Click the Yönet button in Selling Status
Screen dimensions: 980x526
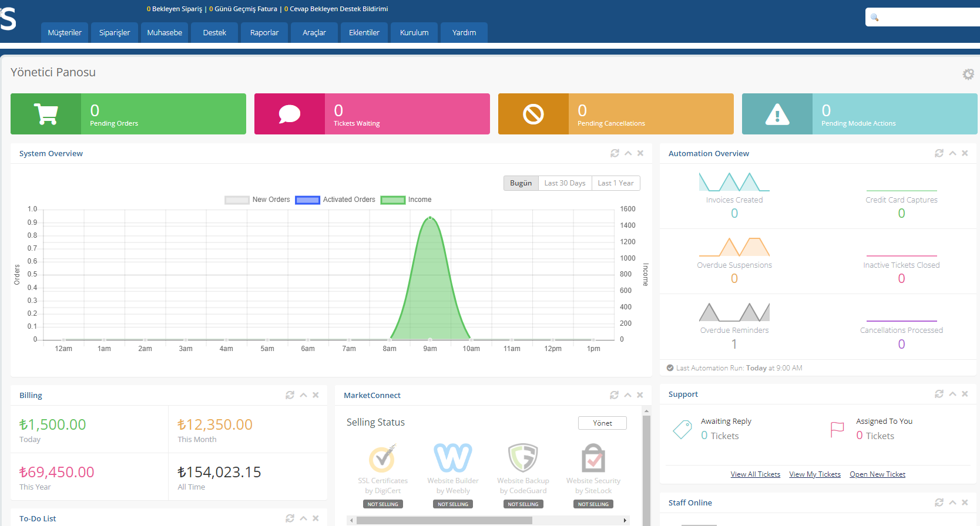pos(602,423)
